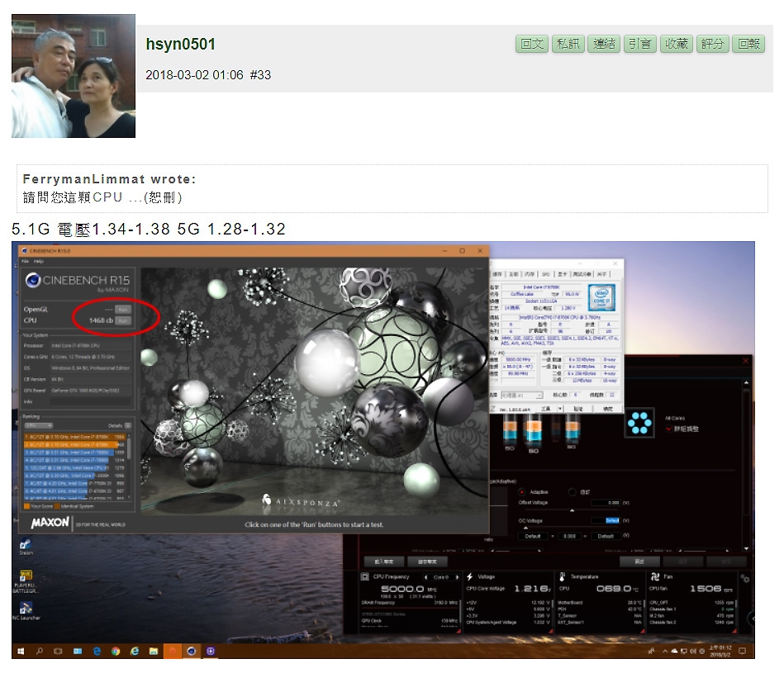Click CPU-Z 工具 tools button
Viewport: 784px width, 673px height.
[545, 409]
